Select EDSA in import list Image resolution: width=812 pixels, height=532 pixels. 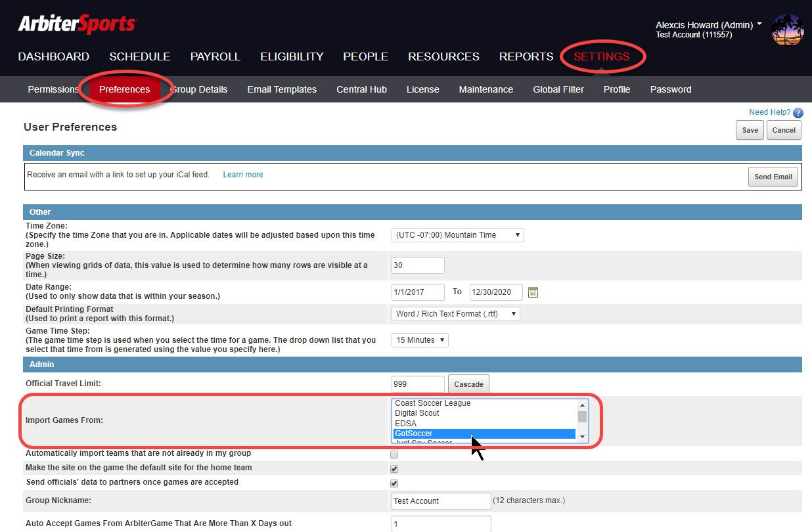coord(484,424)
